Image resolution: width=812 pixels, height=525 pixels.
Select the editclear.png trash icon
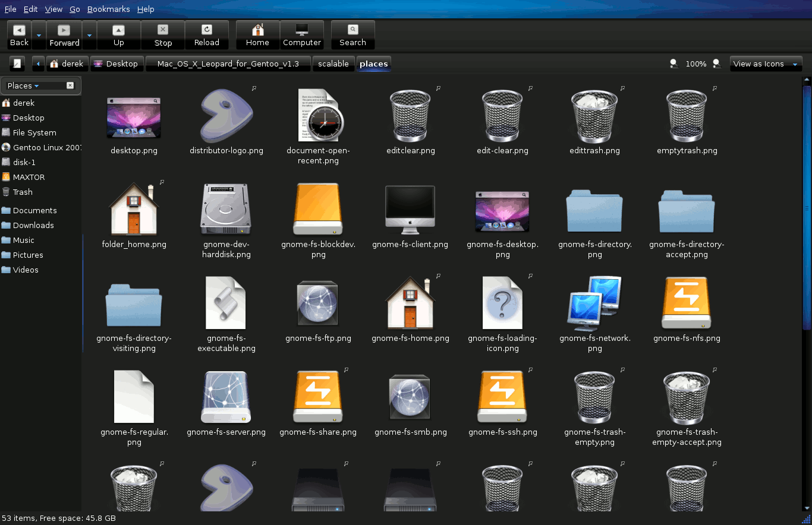(410, 116)
